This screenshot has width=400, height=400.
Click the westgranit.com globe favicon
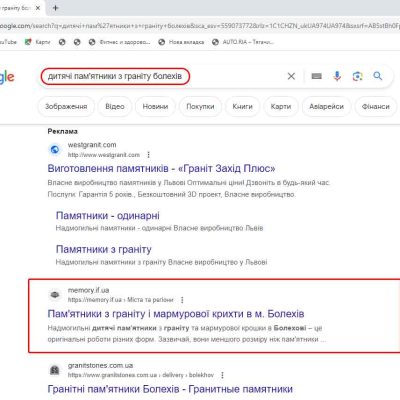pyautogui.click(x=55, y=150)
